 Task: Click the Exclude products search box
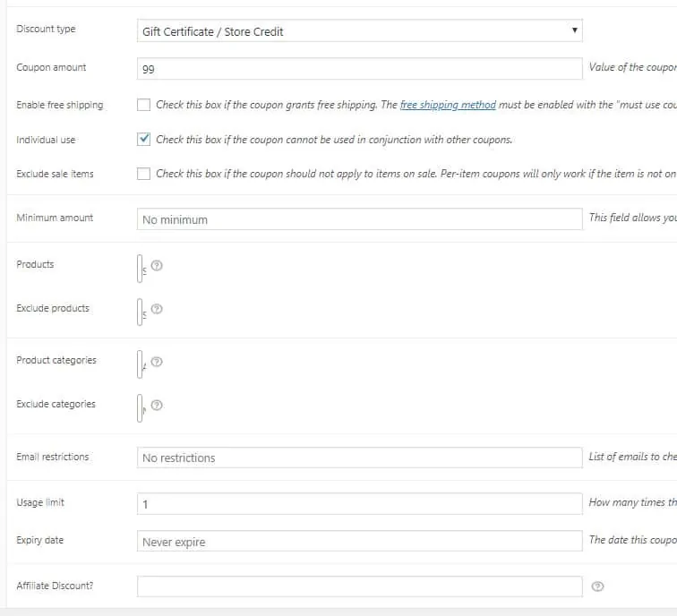(140, 312)
